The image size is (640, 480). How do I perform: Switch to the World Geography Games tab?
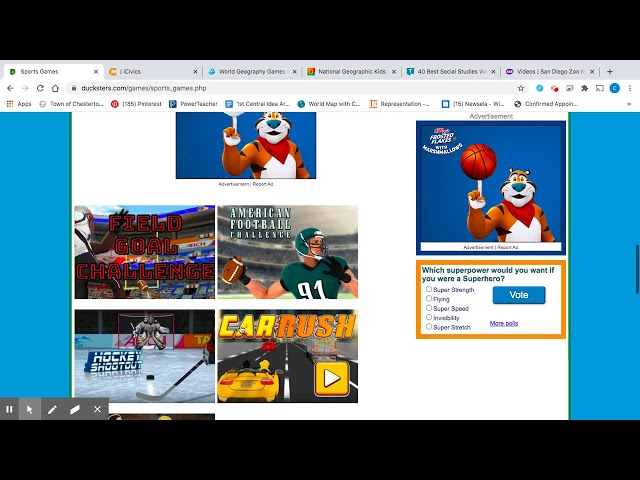(252, 71)
